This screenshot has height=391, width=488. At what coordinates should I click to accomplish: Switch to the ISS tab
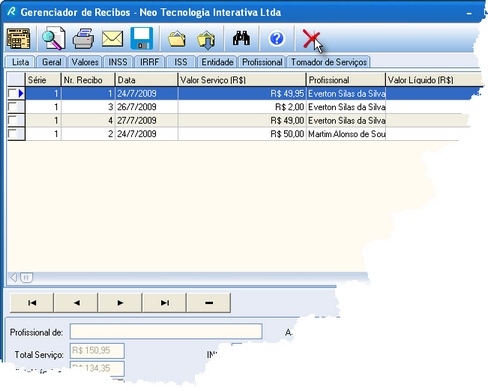(x=181, y=62)
